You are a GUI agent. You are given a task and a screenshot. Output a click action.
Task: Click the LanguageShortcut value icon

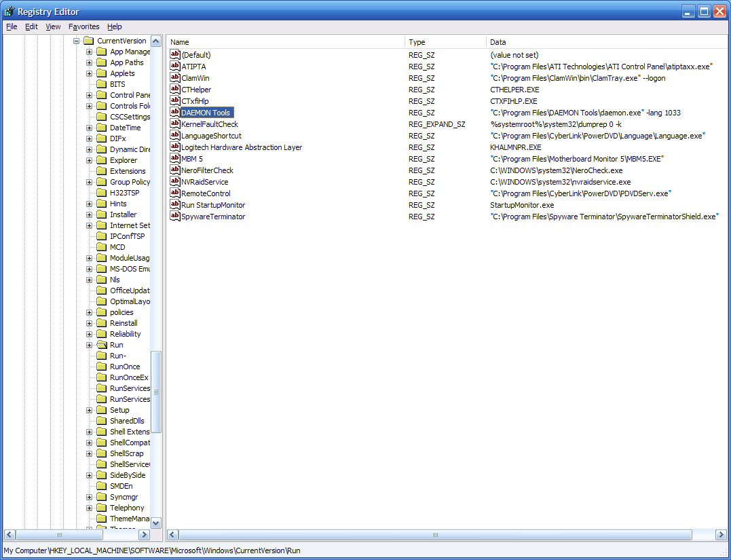[x=175, y=136]
